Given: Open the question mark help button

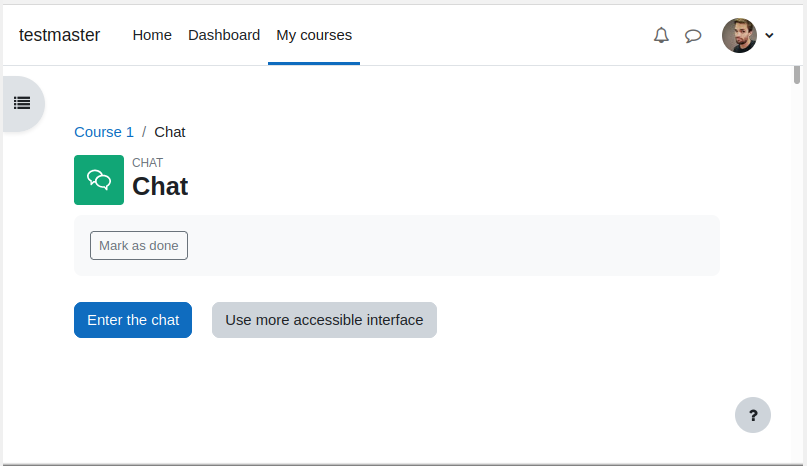Looking at the screenshot, I should (752, 415).
